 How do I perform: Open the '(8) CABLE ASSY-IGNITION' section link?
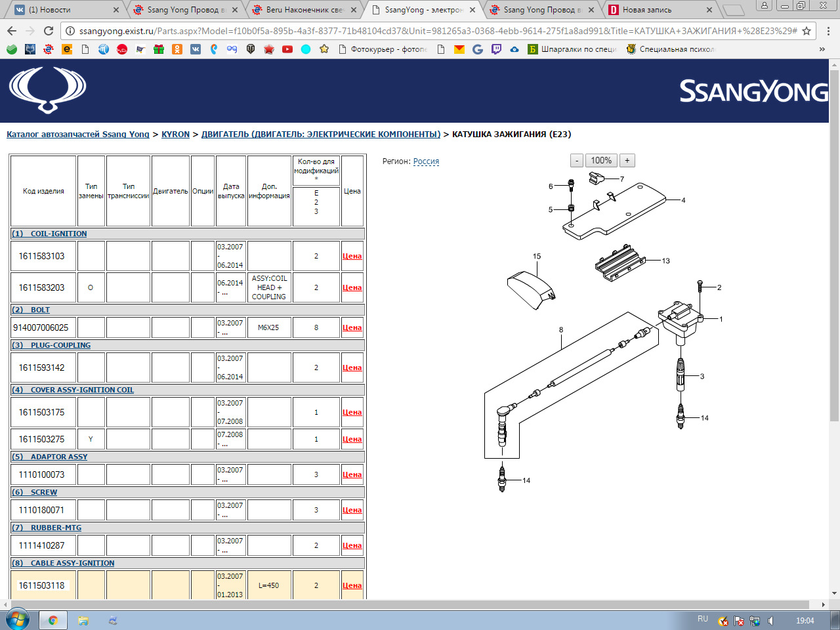tap(63, 563)
